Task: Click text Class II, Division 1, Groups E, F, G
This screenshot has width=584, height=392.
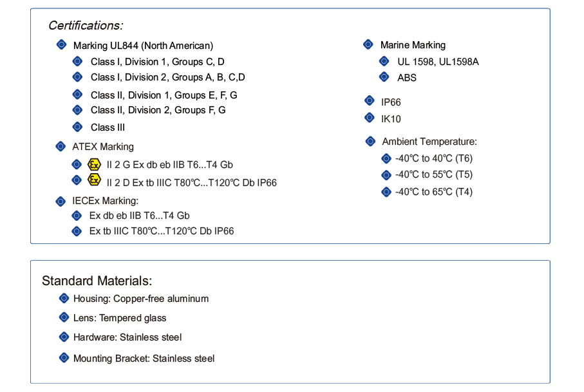Action: click(x=164, y=95)
